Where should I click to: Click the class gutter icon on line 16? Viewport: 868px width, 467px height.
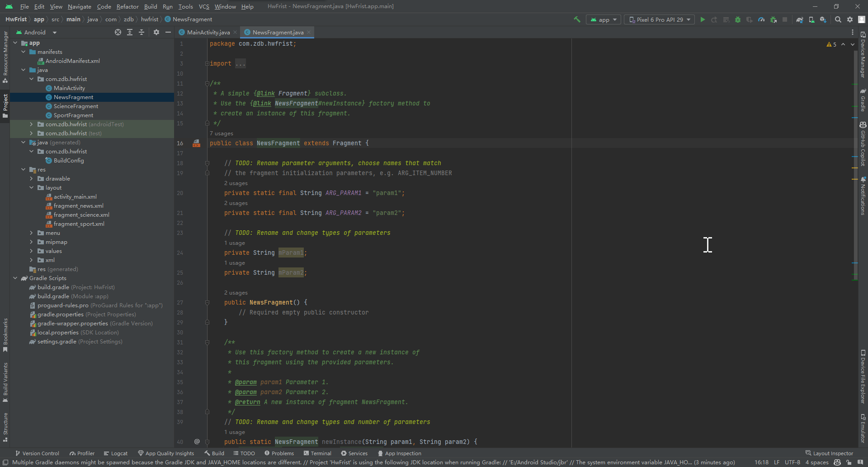[197, 143]
